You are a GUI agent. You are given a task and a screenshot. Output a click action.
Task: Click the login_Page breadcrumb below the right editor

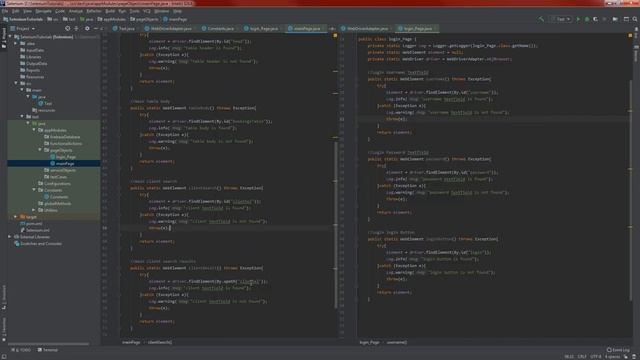[x=369, y=342]
